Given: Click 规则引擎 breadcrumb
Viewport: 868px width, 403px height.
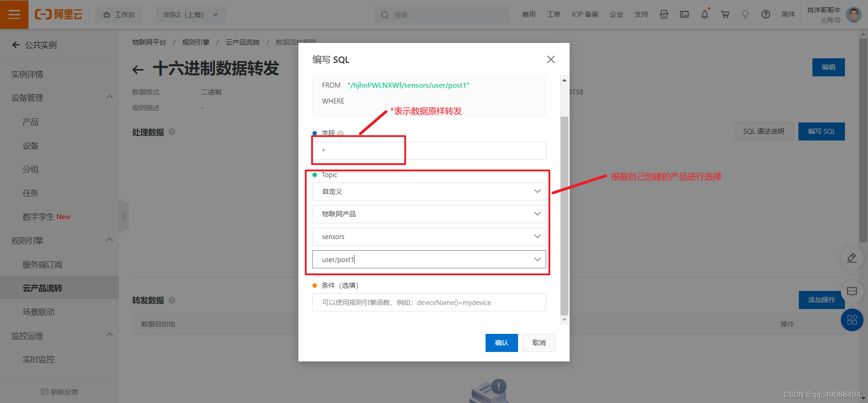Looking at the screenshot, I should click(196, 42).
